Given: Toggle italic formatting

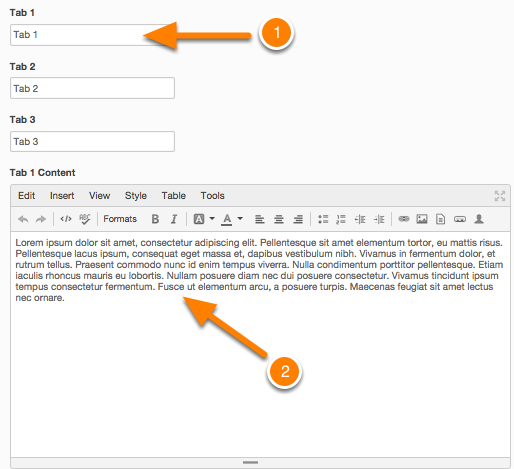Looking at the screenshot, I should coord(174,219).
